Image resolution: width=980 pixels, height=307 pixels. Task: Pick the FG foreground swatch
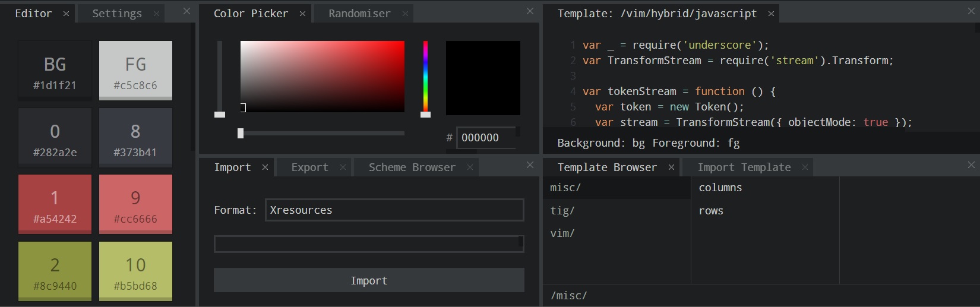pos(135,70)
